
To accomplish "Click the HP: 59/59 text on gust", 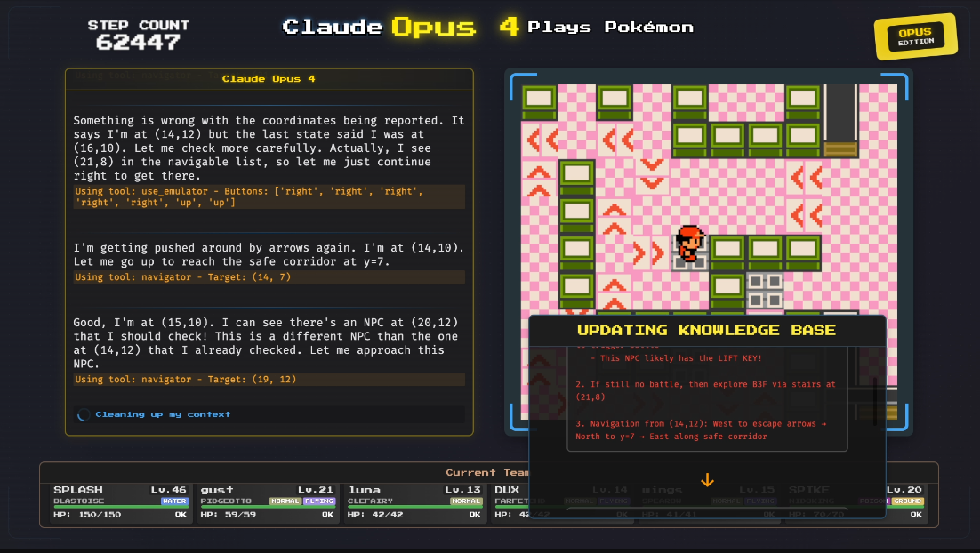I will 229,514.
